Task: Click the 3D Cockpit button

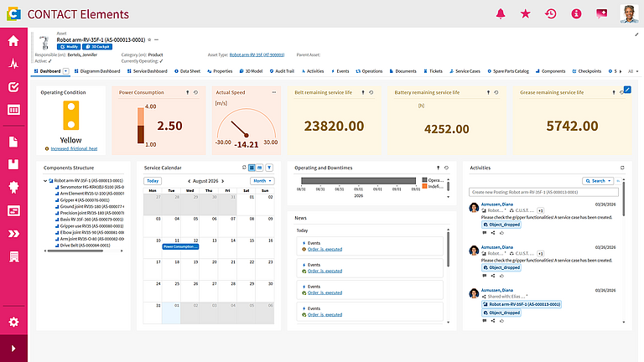Action: [97, 47]
